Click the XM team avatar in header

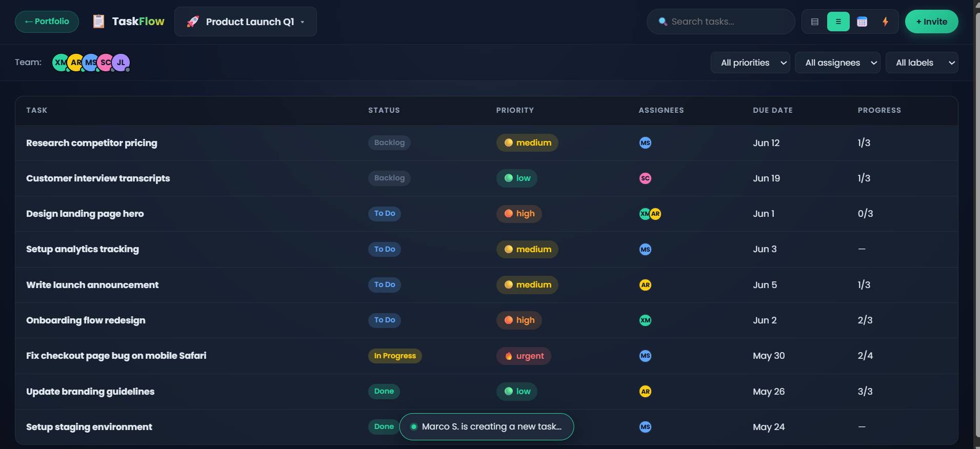61,63
